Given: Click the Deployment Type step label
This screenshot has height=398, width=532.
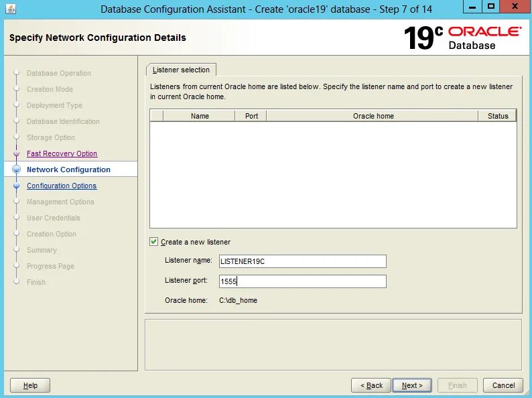Looking at the screenshot, I should [x=54, y=105].
